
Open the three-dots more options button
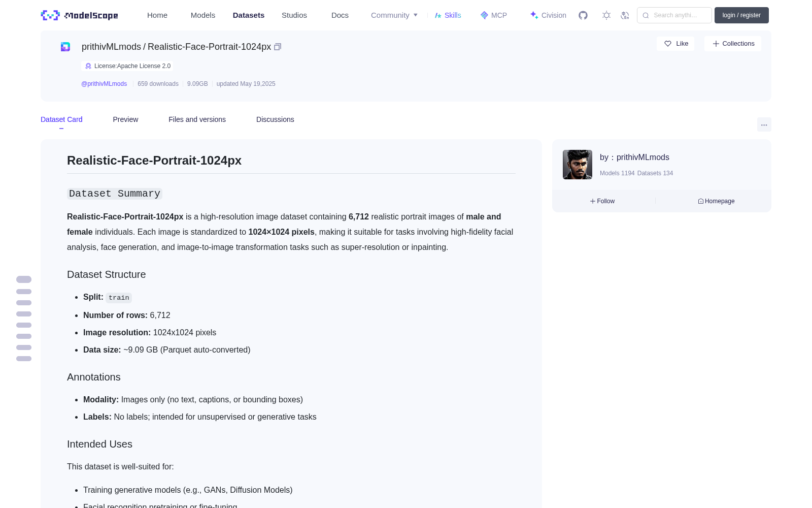click(x=764, y=124)
